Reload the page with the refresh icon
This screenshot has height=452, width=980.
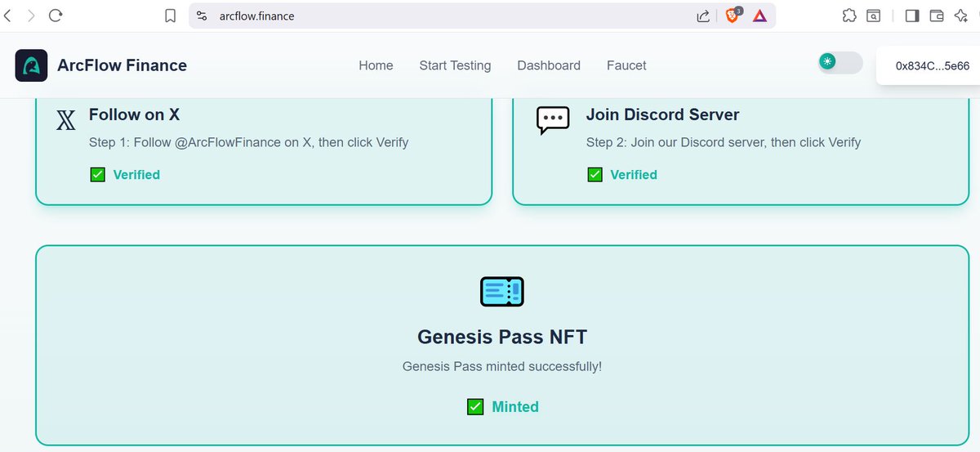click(x=56, y=16)
